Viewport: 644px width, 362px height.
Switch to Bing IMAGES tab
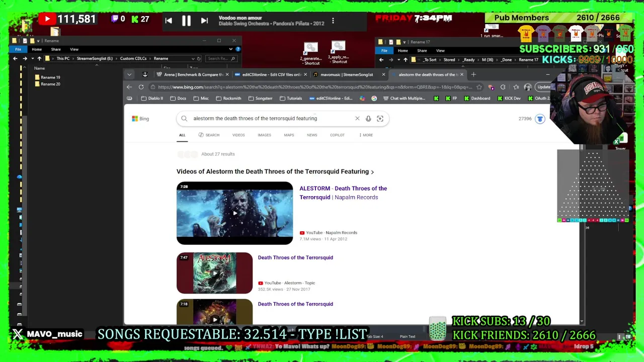264,135
